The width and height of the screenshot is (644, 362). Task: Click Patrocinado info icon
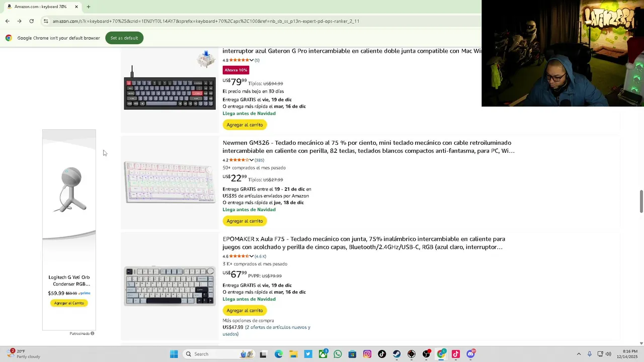92,333
